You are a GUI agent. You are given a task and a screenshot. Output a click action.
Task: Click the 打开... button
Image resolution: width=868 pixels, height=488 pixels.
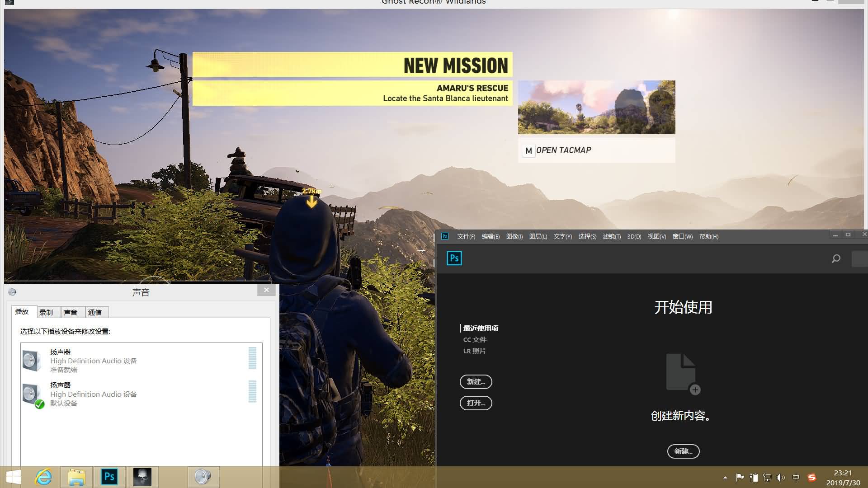[x=476, y=403]
